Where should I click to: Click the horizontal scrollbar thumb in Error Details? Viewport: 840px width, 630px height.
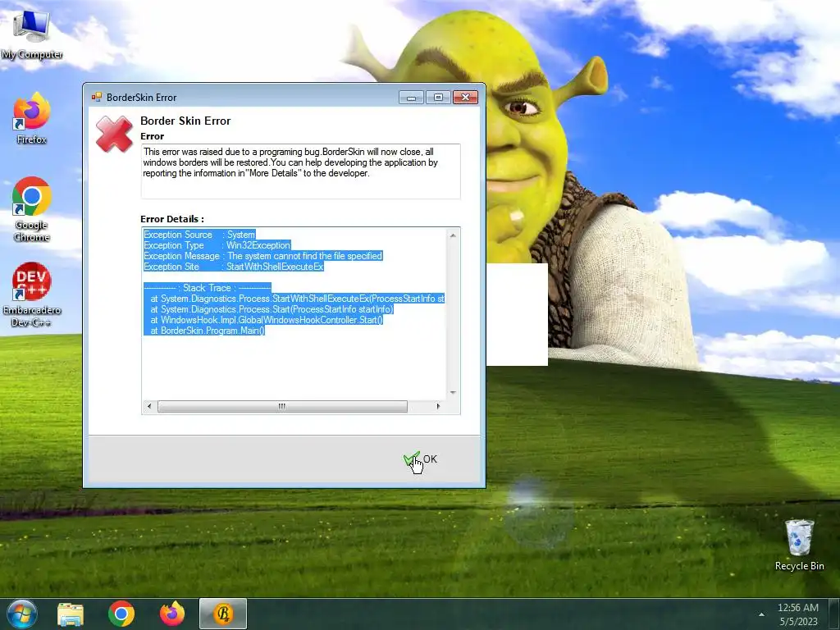(x=282, y=407)
